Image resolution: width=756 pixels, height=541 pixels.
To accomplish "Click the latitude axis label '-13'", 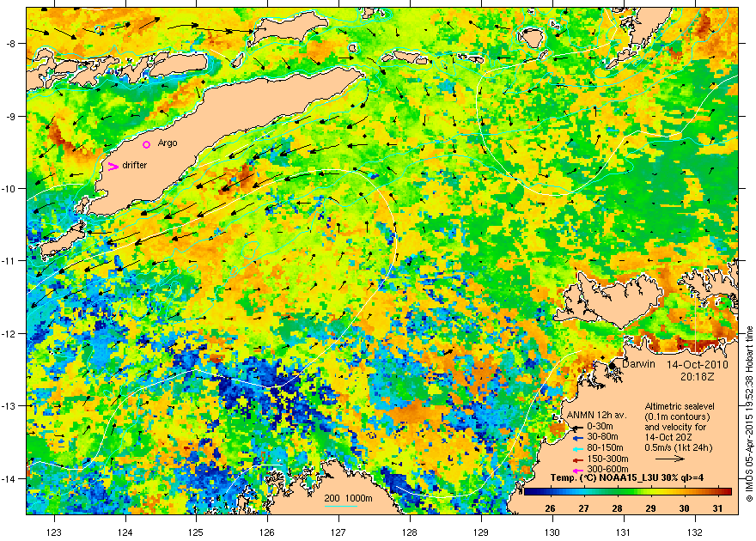I will click(x=9, y=406).
